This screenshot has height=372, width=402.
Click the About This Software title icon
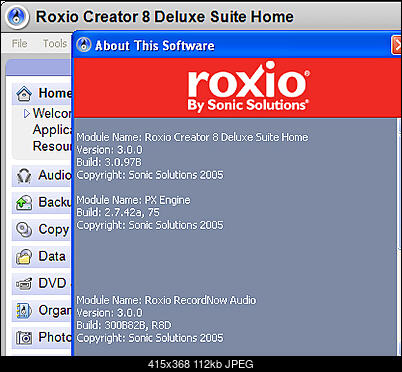tap(83, 45)
